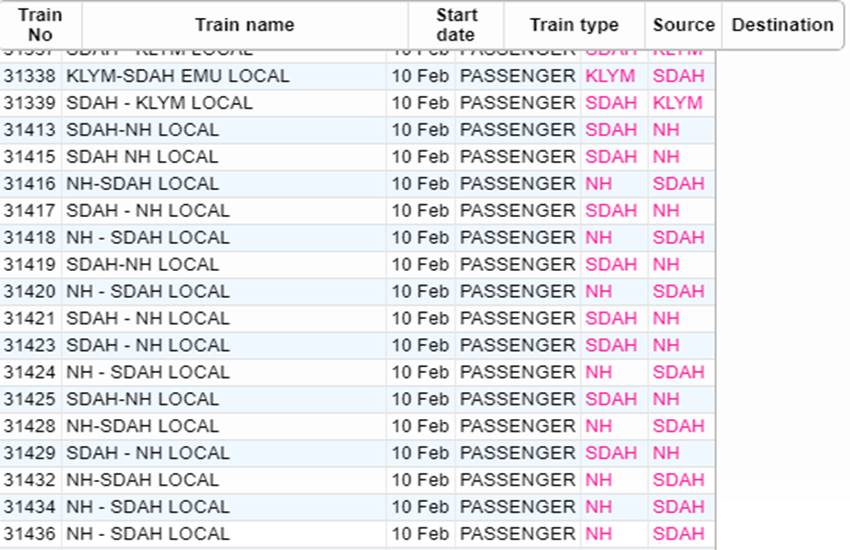Click the SDAH source link for train 31413
Screen dimensions: 850x550
tap(611, 130)
